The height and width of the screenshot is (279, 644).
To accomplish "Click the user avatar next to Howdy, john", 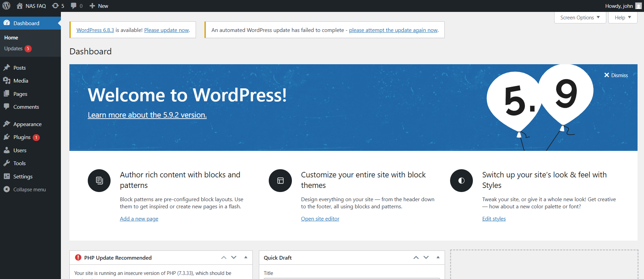I will [x=638, y=6].
